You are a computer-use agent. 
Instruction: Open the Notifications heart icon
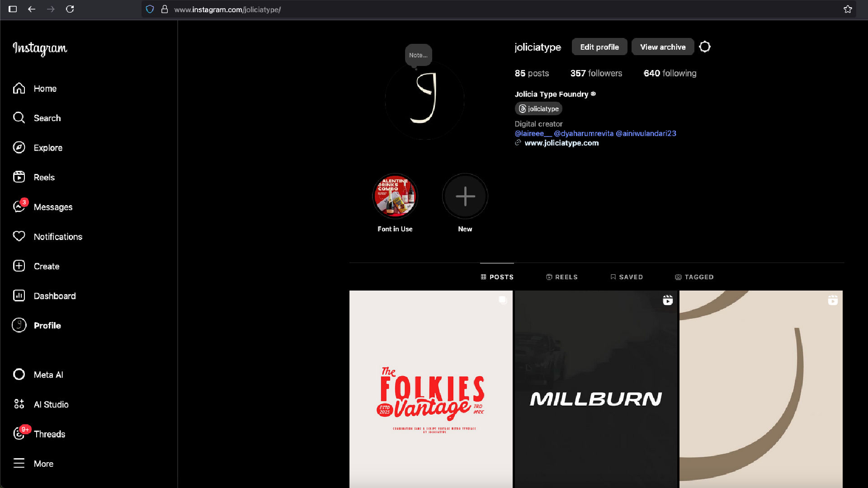[x=19, y=236]
